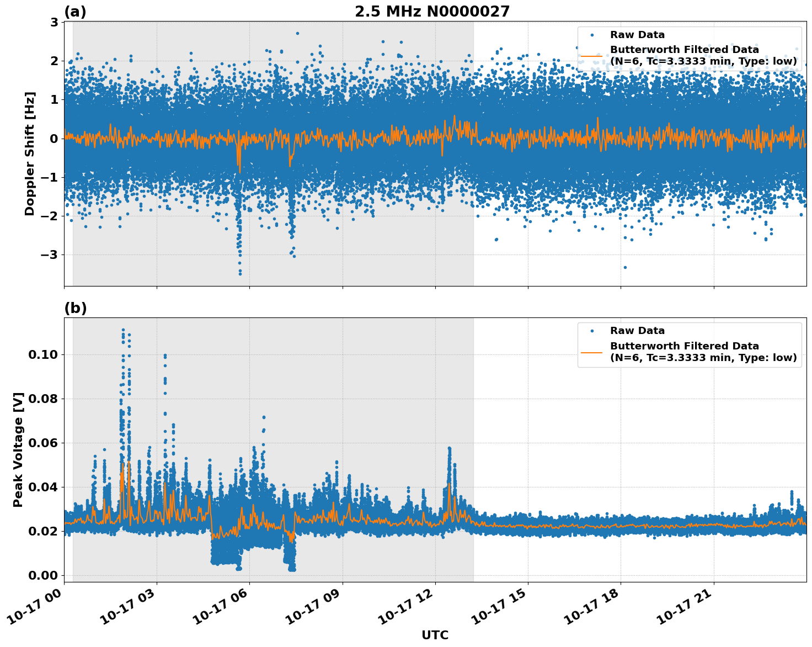The height and width of the screenshot is (647, 812).
Task: Select the "Doppler Shift [Hz]" axis label
Action: coord(30,153)
